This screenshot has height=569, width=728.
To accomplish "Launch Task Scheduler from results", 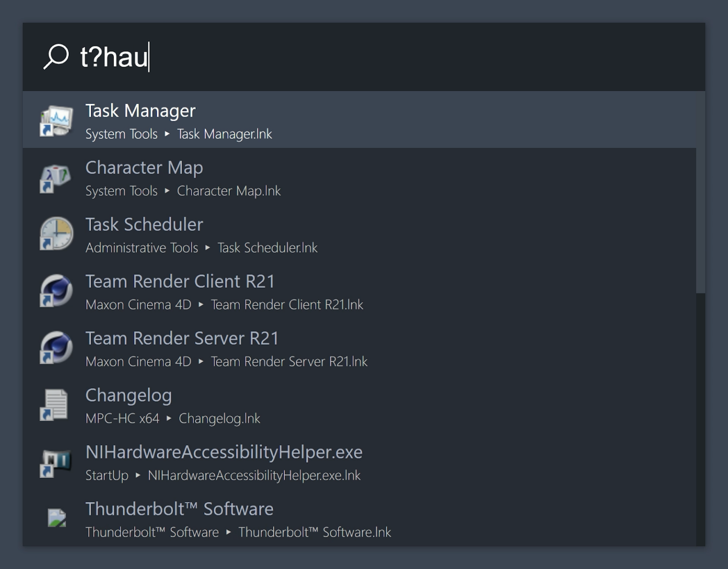I will (144, 225).
